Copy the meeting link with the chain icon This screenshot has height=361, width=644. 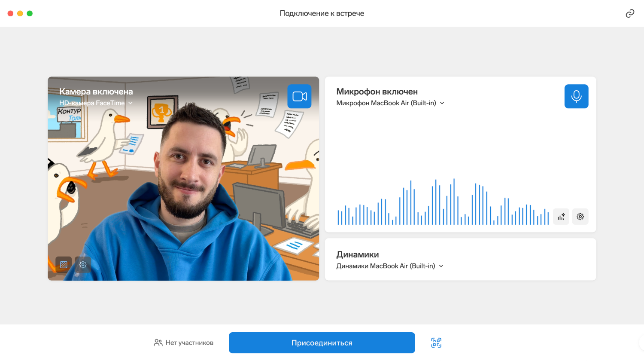(630, 13)
